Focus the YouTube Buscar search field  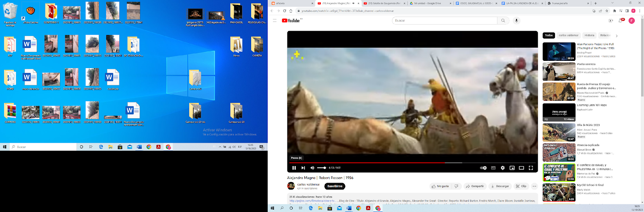coord(444,21)
